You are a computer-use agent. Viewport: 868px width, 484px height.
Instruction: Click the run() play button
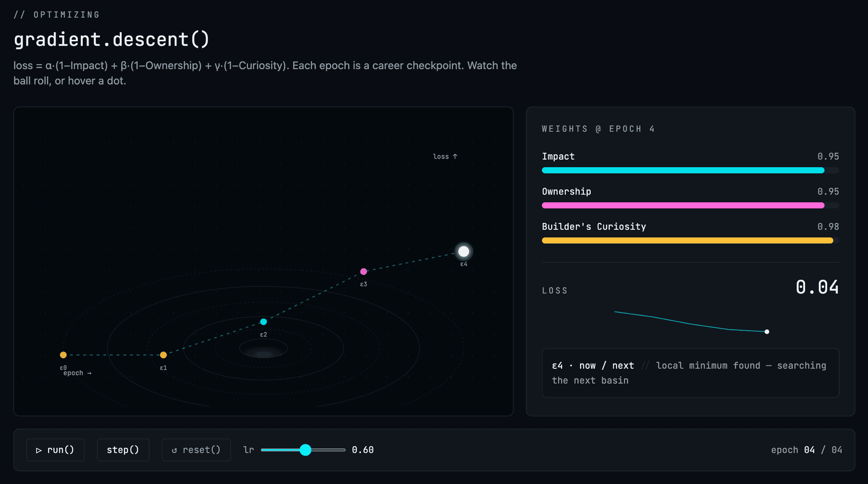[55, 450]
